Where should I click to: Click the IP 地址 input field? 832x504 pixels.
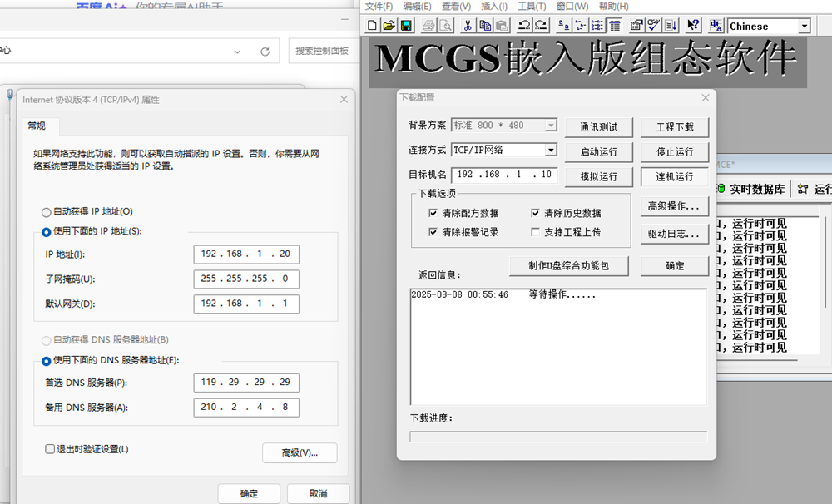coord(246,254)
